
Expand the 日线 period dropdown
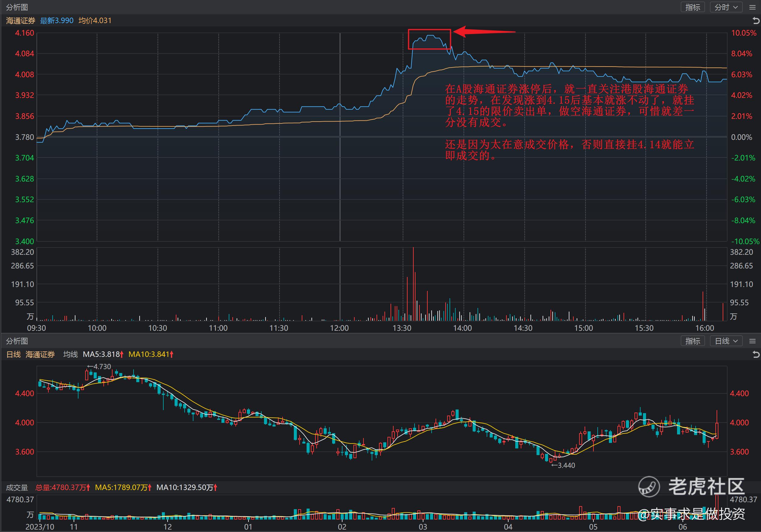726,341
